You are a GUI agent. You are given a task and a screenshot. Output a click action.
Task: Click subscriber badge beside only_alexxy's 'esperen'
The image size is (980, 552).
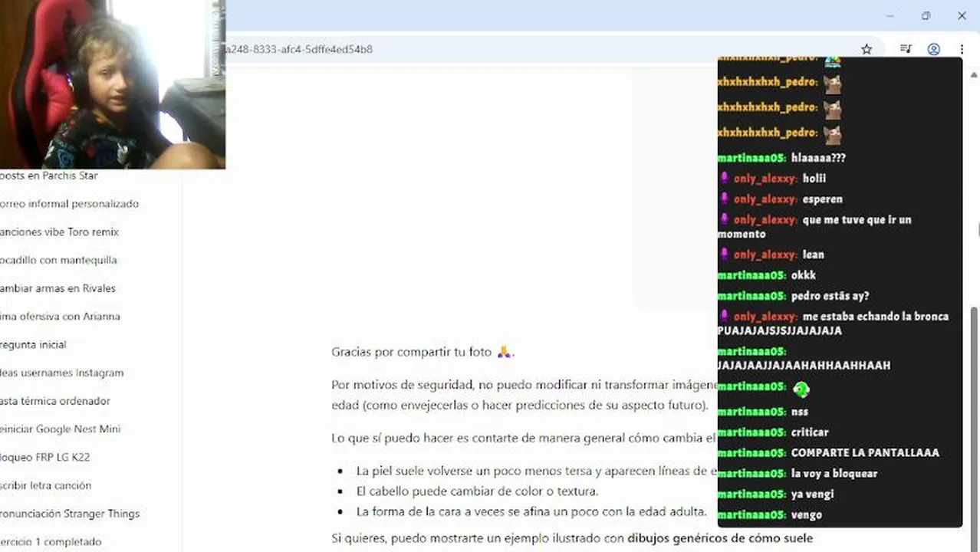[x=724, y=199]
